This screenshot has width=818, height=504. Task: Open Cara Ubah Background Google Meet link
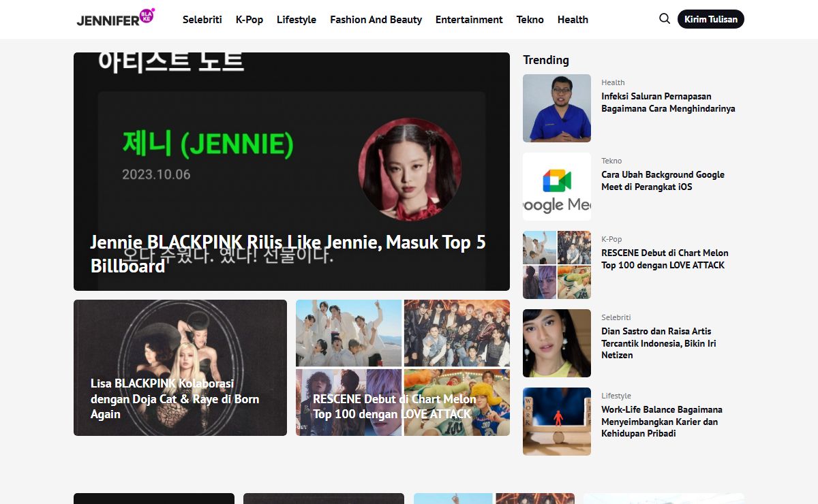click(663, 180)
